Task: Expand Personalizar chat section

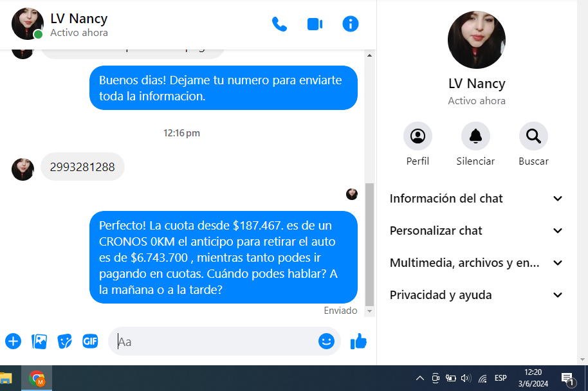Action: click(x=476, y=231)
